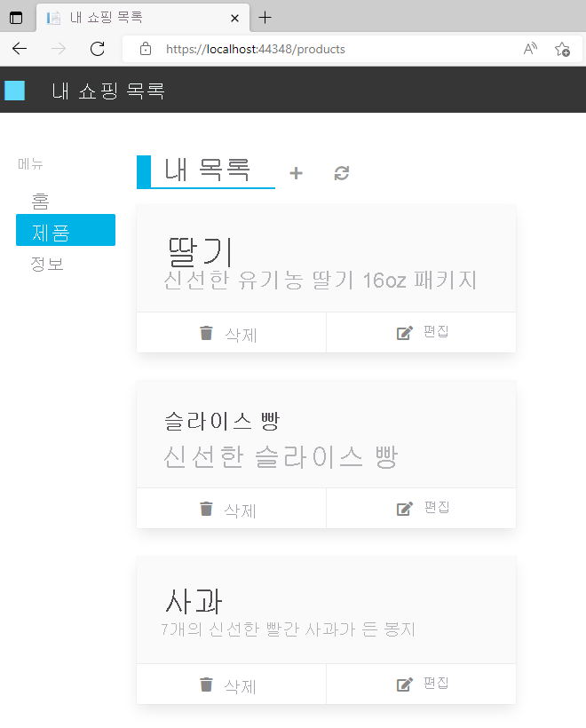Select the 딸기 product title
Image resolution: width=586 pixels, height=728 pixels.
click(200, 251)
